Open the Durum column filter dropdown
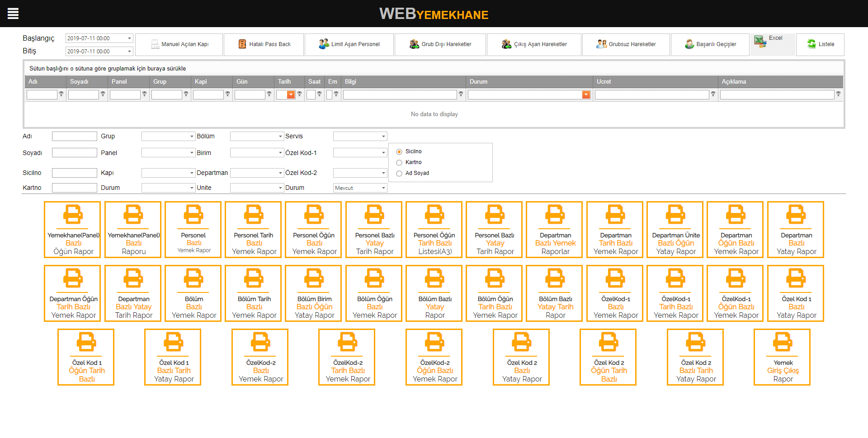 point(586,94)
